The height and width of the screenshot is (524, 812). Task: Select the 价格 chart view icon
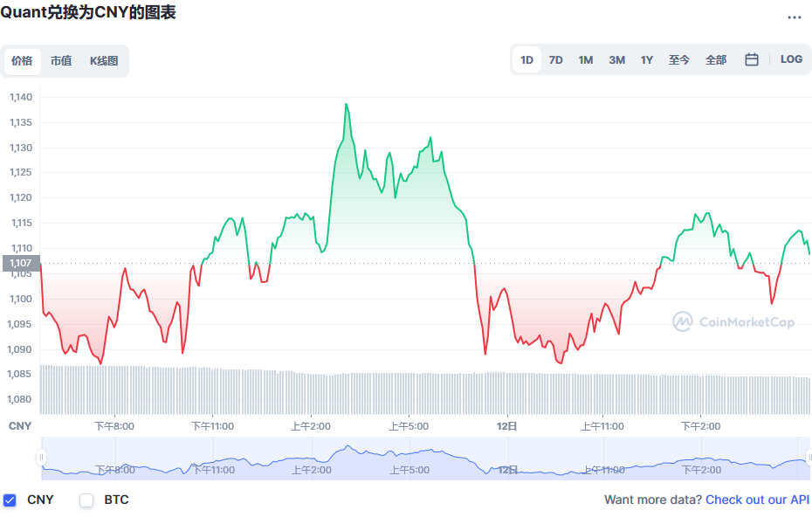point(22,61)
